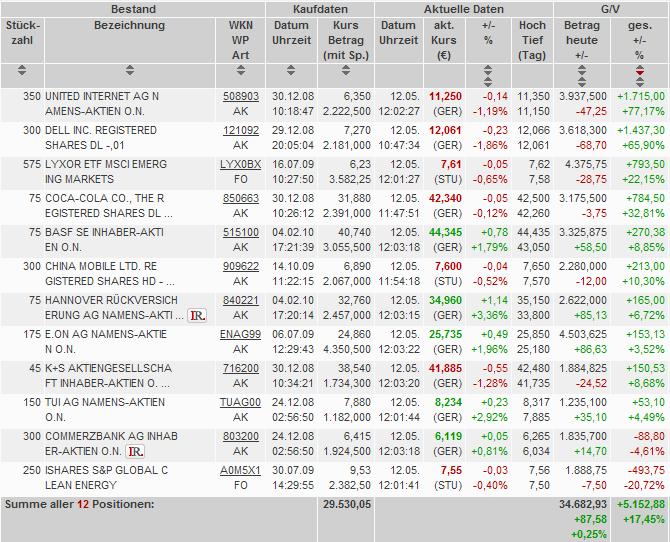The width and height of the screenshot is (670, 542).
Task: Open WKN link 909622
Action: click(241, 266)
